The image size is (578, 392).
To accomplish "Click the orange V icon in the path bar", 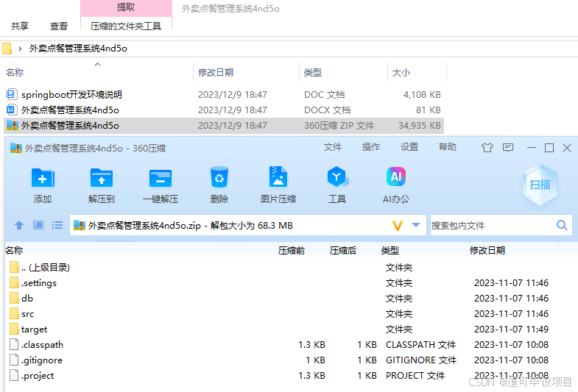I will [398, 225].
